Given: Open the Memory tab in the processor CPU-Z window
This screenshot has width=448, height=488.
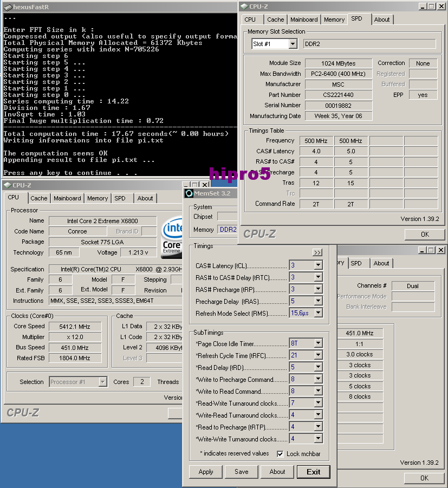Looking at the screenshot, I should coord(98,198).
